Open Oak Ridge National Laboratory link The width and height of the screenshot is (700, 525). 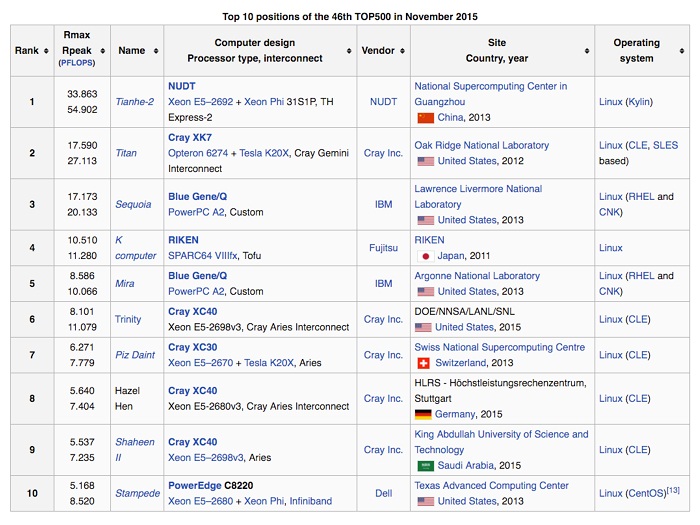(482, 146)
